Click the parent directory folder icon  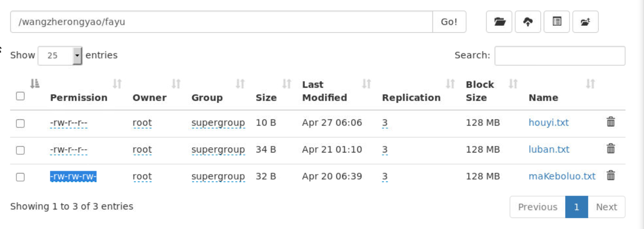tap(585, 22)
